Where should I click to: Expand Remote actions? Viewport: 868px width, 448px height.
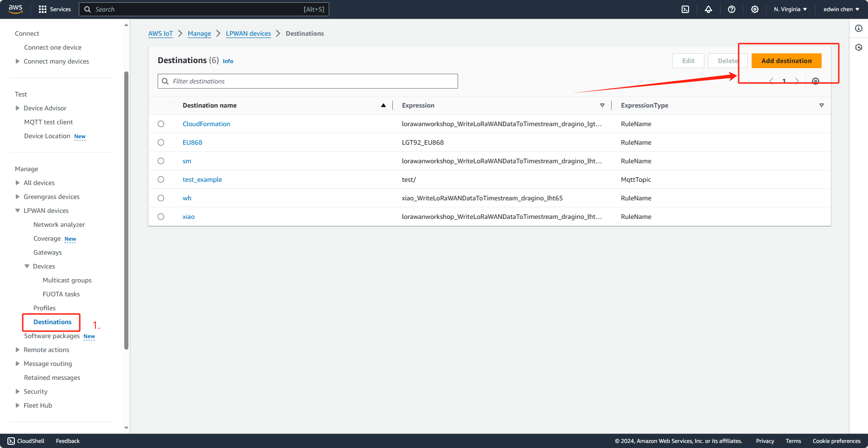18,350
